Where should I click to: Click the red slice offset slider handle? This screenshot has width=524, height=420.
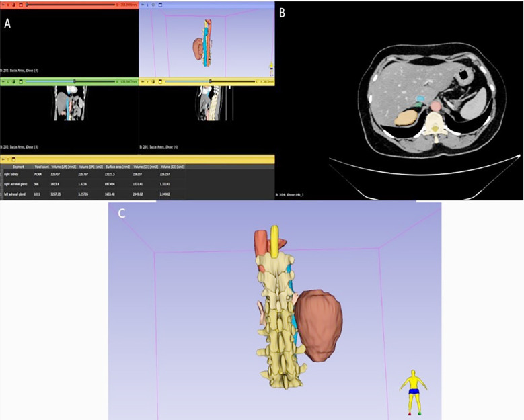click(x=27, y=5)
